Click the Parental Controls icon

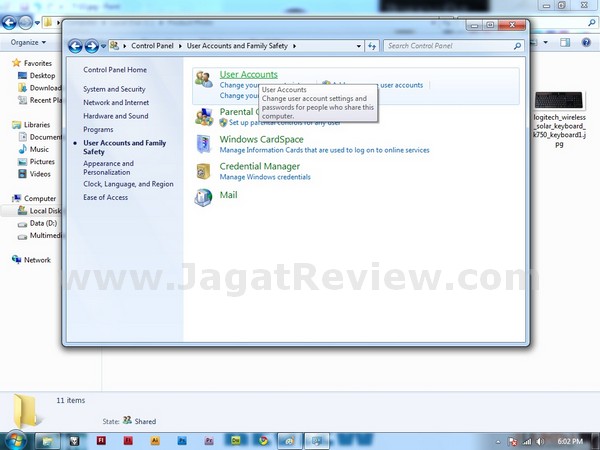pos(204,115)
